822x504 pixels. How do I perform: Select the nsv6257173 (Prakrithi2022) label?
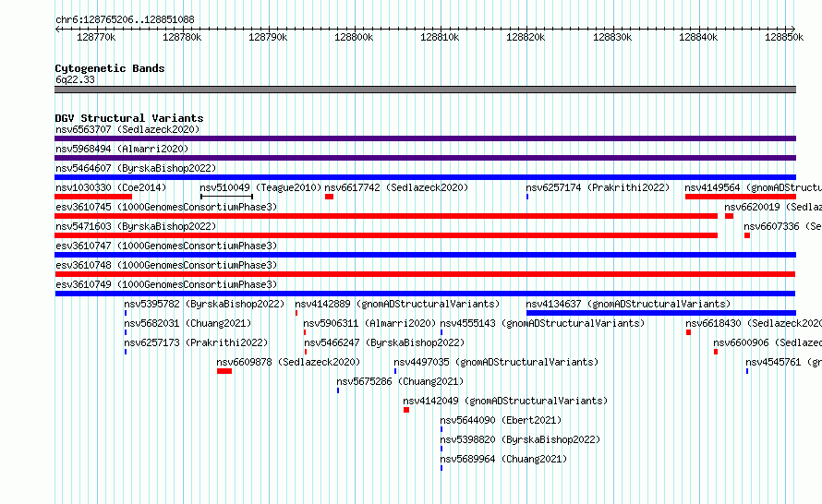coord(196,342)
